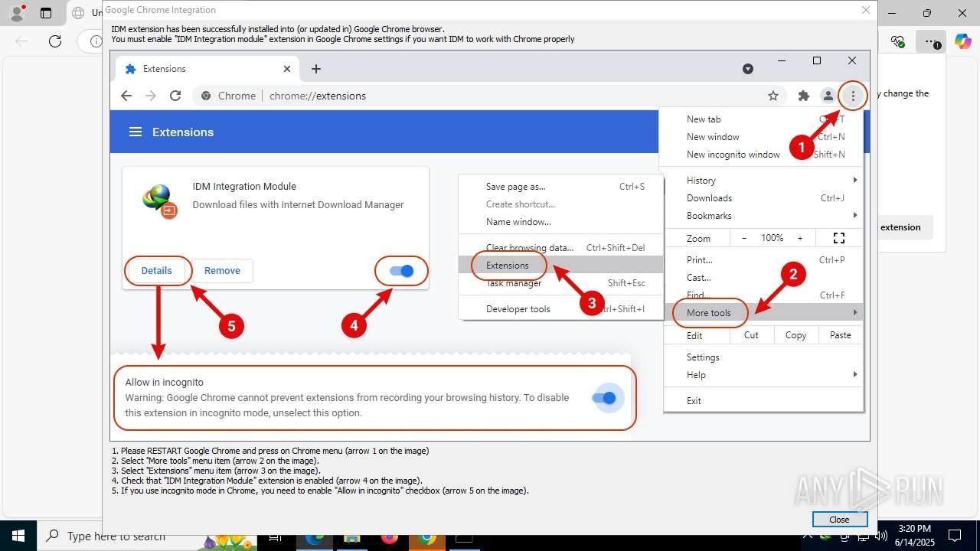Click Edge's Settings and more dots button
The image size is (980, 551).
pyautogui.click(x=930, y=41)
